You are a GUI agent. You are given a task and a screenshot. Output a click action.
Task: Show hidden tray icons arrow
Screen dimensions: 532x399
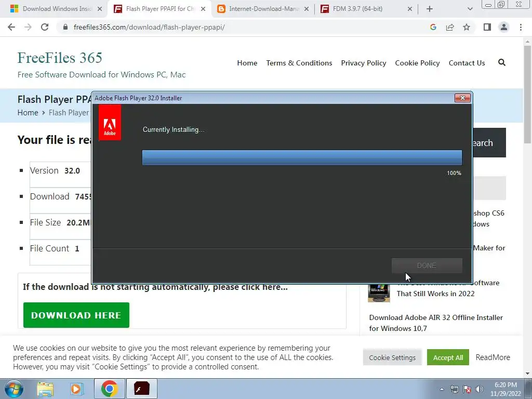[442, 389]
